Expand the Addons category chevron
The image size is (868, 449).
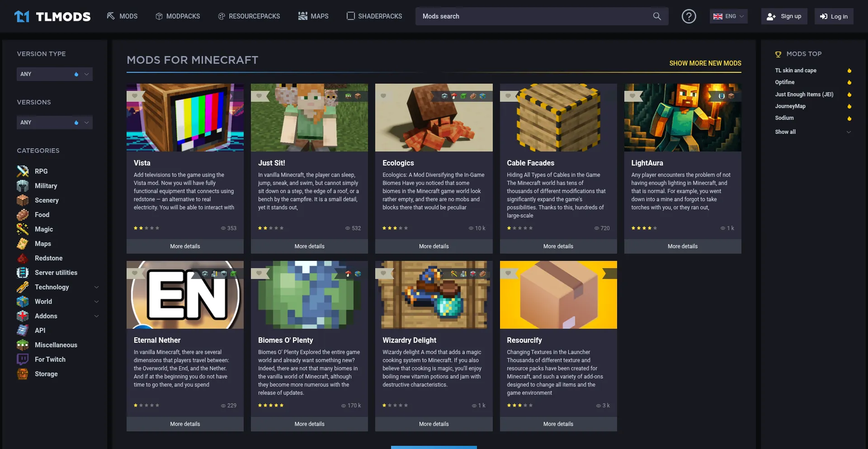(96, 316)
